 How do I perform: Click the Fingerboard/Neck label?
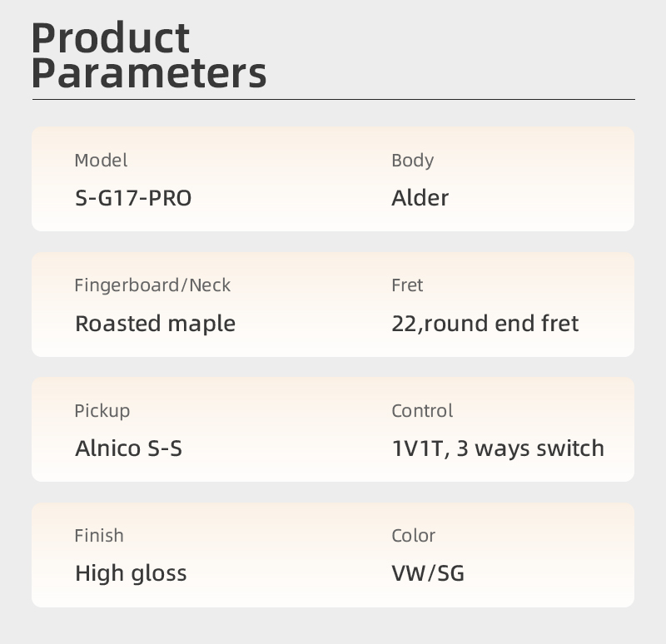click(152, 285)
